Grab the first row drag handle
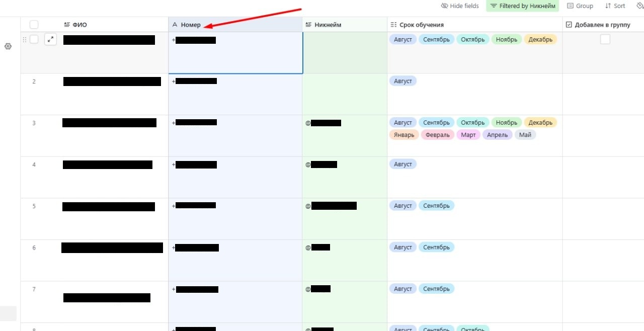 point(25,39)
